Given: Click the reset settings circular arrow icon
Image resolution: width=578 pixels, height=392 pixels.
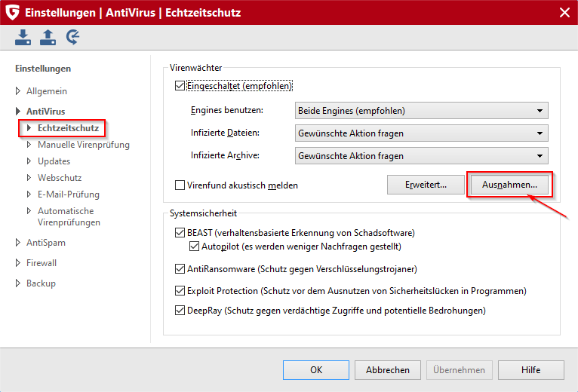Looking at the screenshot, I should pos(73,38).
